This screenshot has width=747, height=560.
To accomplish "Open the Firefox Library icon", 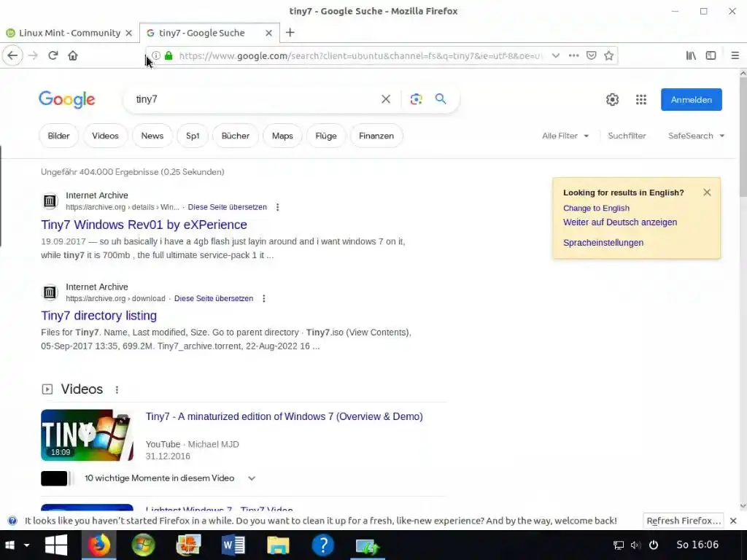I will click(691, 55).
